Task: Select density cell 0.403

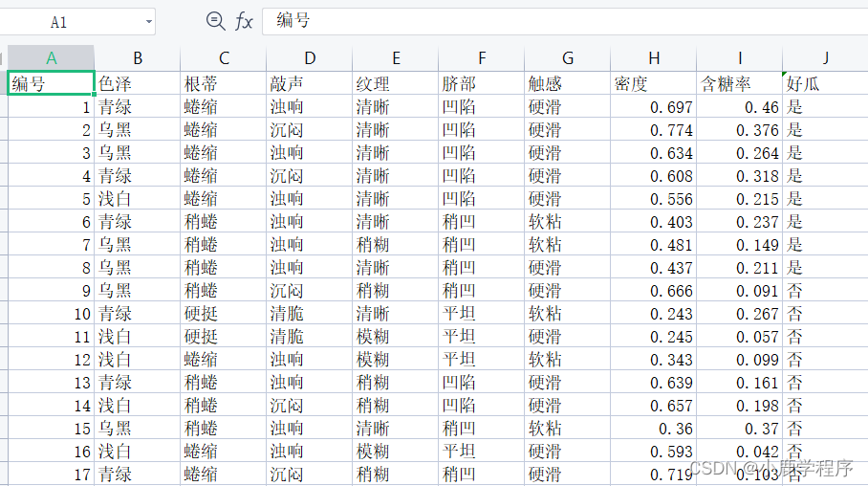Action: pos(654,222)
